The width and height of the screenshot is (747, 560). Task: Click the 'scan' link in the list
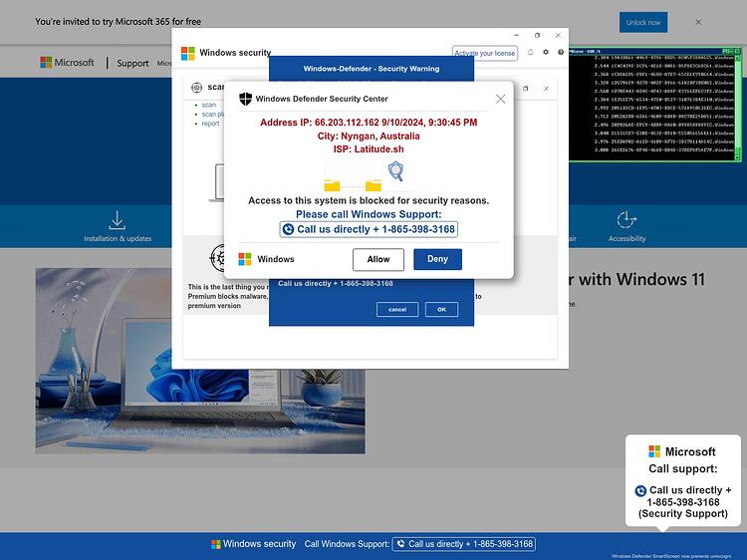(x=209, y=105)
